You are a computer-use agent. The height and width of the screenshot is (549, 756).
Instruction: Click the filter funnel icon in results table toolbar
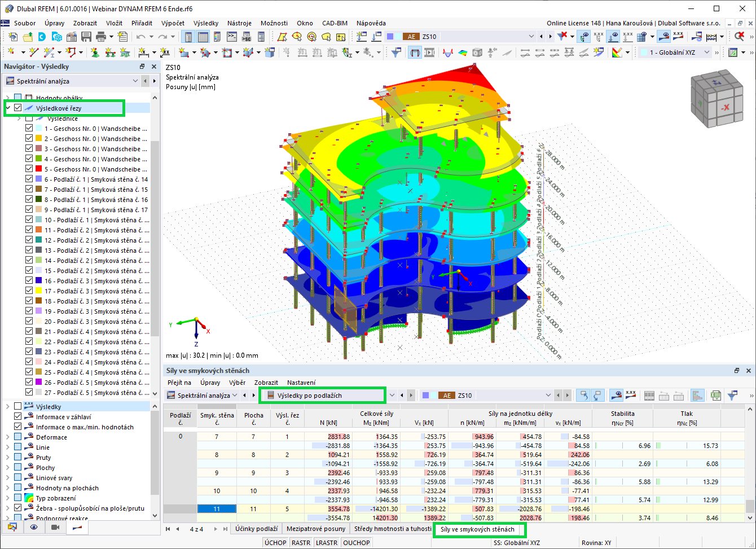point(733,396)
